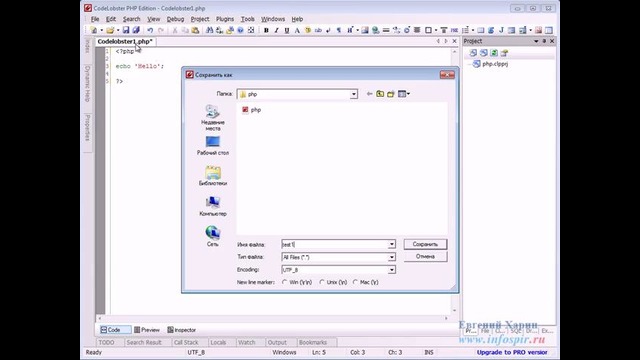640x360 pixels.
Task: Click the Open file folder icon
Action: pos(110,30)
